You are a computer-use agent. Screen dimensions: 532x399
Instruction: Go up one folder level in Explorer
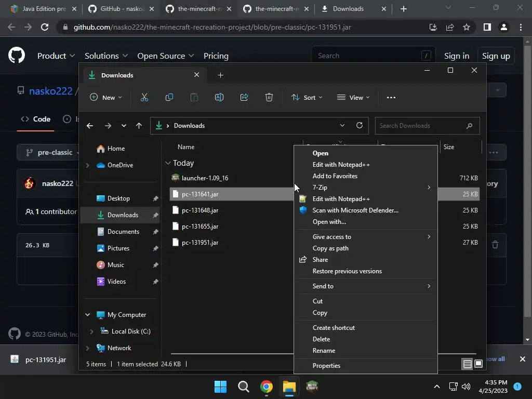click(x=139, y=126)
